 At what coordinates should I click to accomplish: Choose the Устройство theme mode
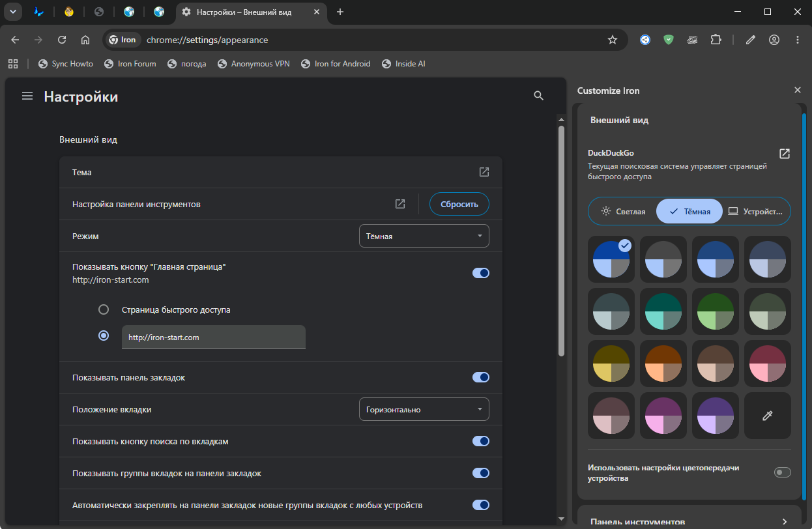coord(756,211)
